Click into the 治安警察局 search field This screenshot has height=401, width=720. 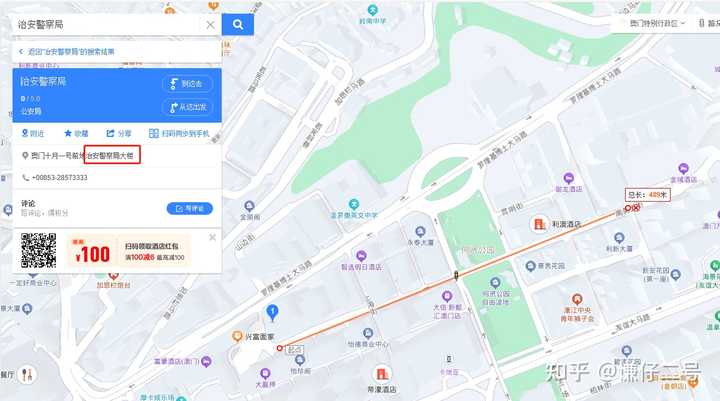(108, 24)
